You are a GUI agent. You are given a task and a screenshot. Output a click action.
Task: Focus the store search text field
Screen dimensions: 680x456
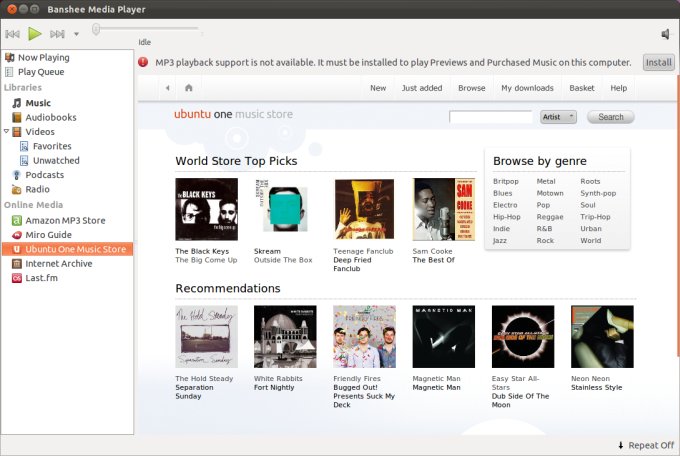click(491, 117)
